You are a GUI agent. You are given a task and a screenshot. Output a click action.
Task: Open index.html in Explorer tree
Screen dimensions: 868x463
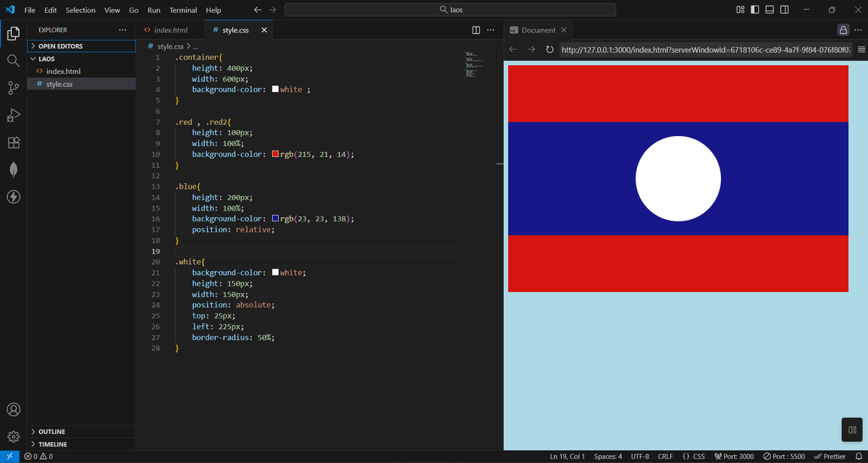click(x=81, y=72)
